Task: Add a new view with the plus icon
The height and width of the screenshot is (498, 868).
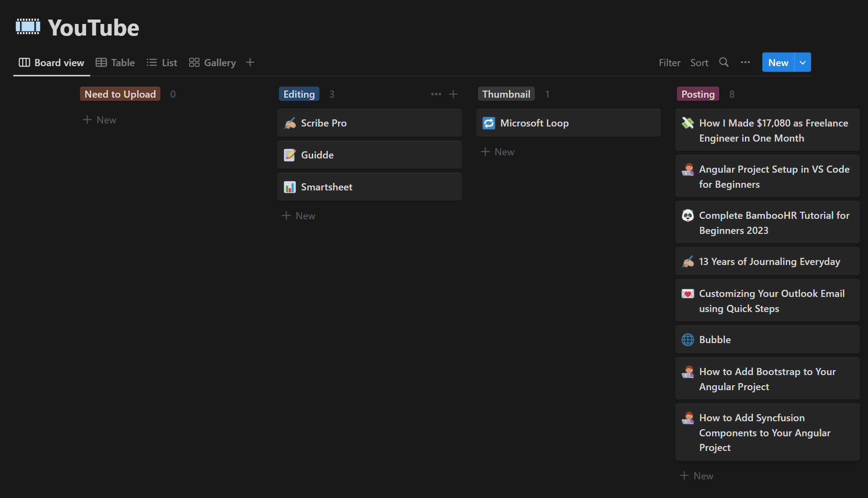Action: [250, 62]
